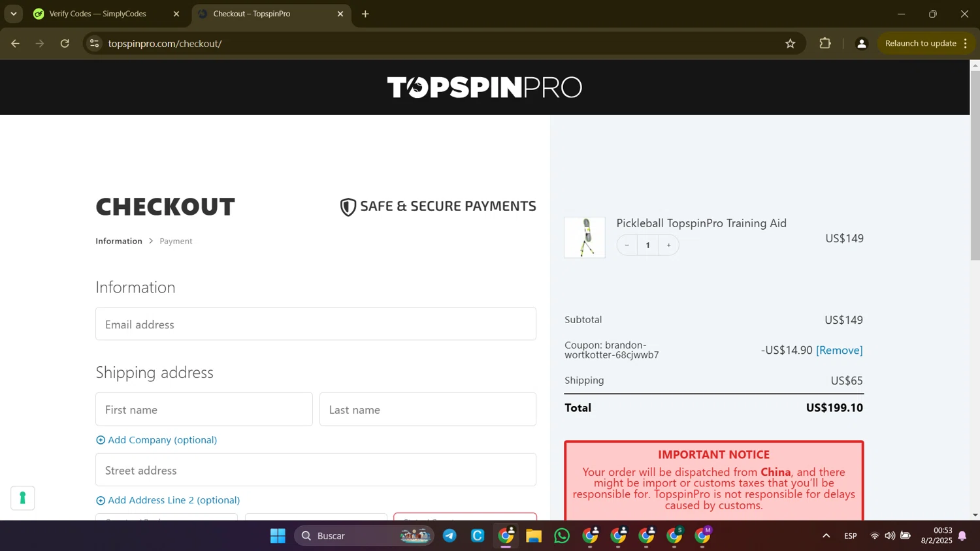Expand Add Company (optional)
The width and height of the screenshot is (980, 551).
(x=156, y=440)
